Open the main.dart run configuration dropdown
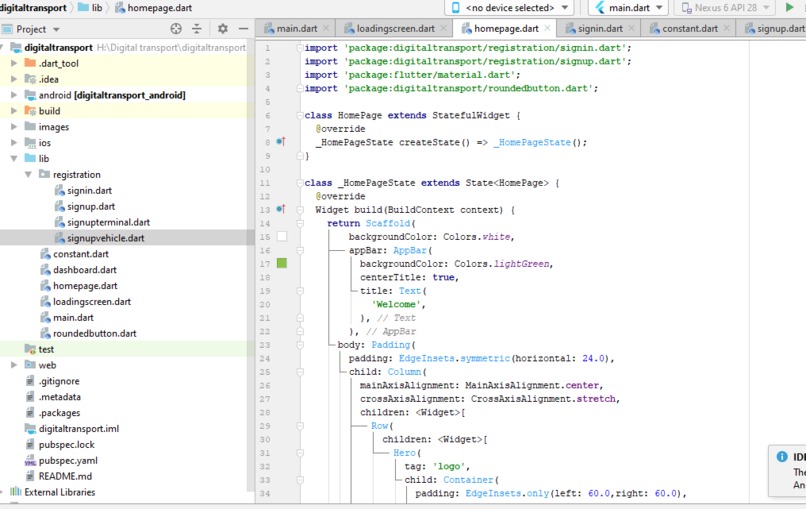The height and width of the screenshot is (509, 806). [629, 8]
